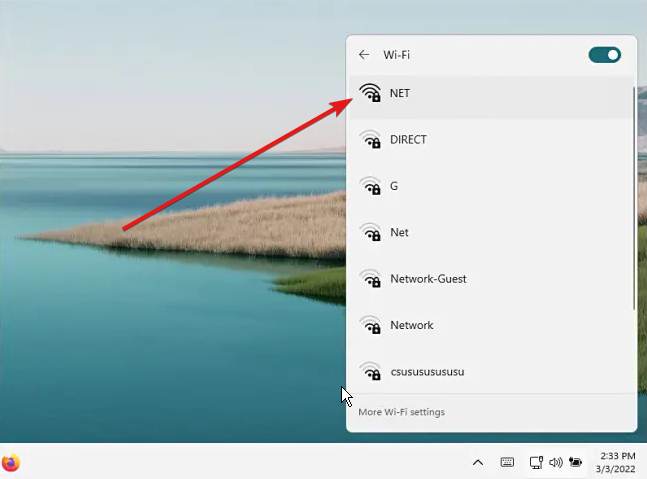Turn off the Wi-Fi toggle switch
This screenshot has height=479, width=647.
tap(604, 55)
